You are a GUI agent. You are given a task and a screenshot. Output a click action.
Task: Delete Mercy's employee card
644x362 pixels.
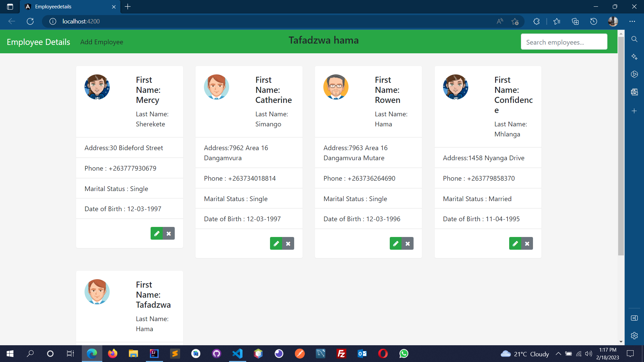pyautogui.click(x=169, y=234)
